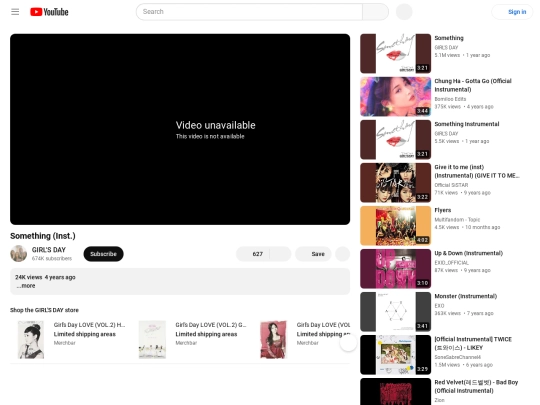Open GIRL'S DAY channel avatar
Screen dimensions: 540x405
click(19, 253)
